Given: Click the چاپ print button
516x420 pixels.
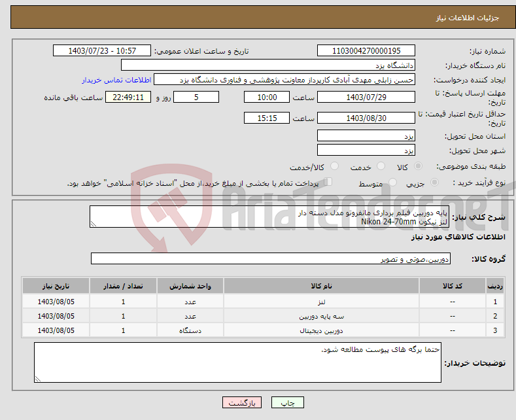Looking at the screenshot, I should point(288,402).
